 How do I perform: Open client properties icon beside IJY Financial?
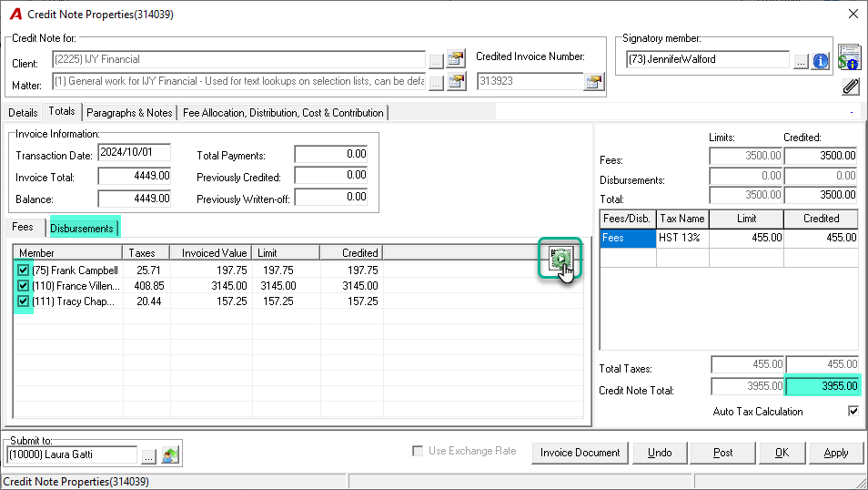(456, 59)
